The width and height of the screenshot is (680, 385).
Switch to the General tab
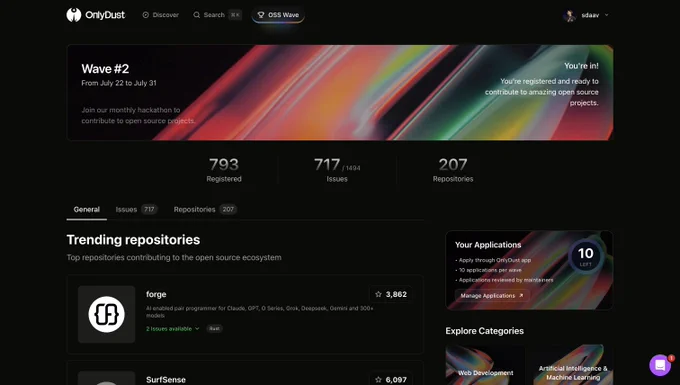[x=87, y=209]
